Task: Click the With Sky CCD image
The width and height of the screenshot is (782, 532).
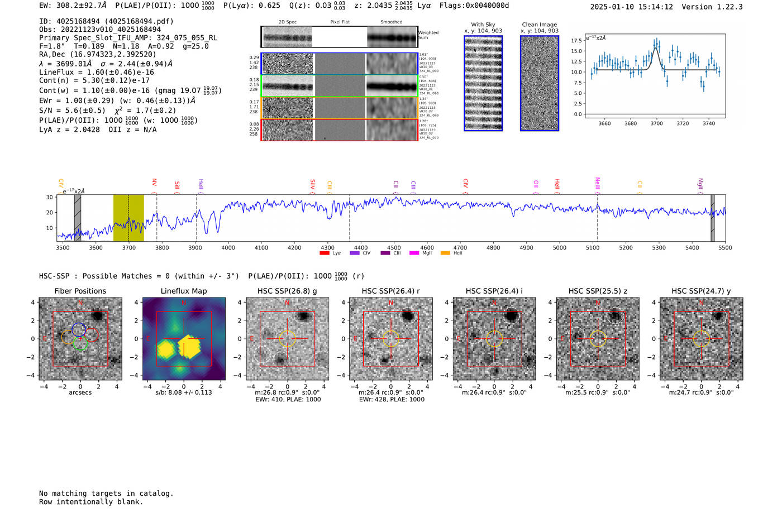Action: tap(483, 83)
